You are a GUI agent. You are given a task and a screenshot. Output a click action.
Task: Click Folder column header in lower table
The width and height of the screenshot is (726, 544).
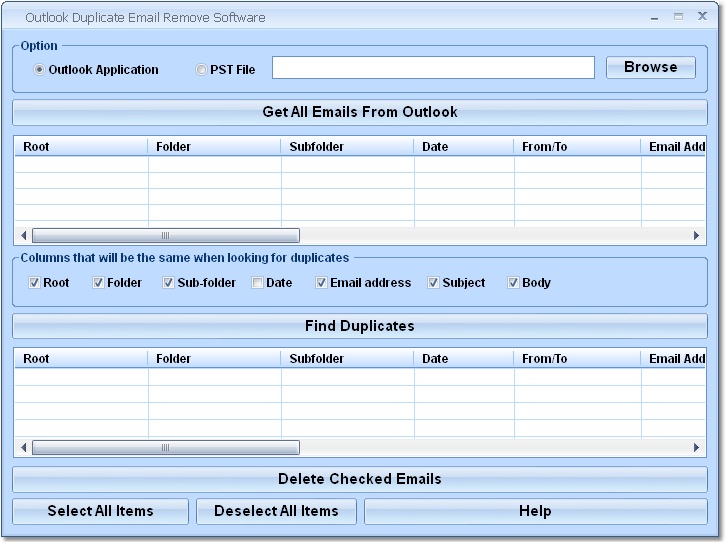214,359
